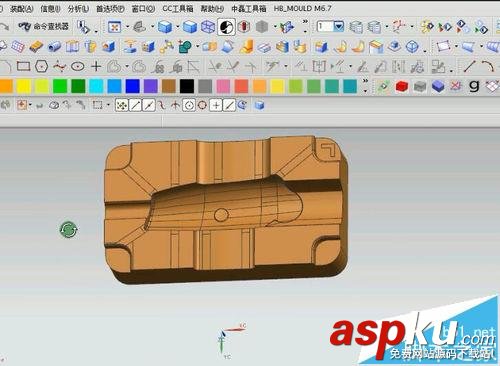Expand the dropdown beside the Fit view icon
This screenshot has width=500, height=366.
(x=127, y=27)
